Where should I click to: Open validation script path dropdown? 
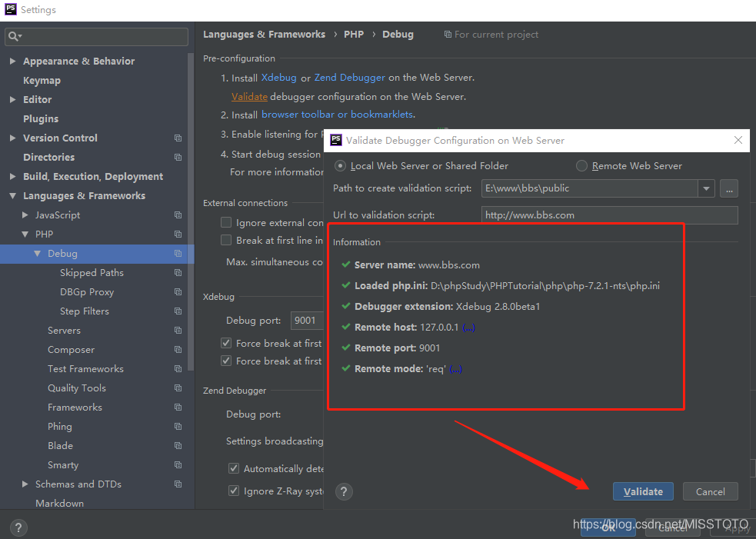point(706,188)
